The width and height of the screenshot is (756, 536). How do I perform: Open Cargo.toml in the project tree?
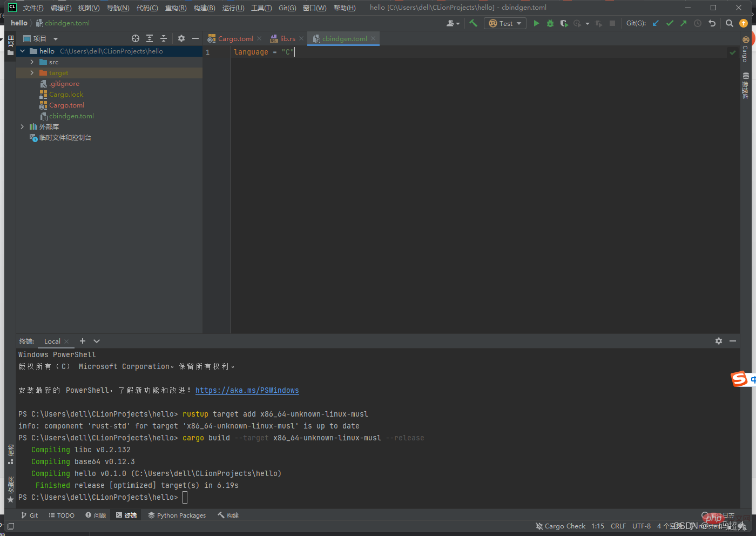[66, 105]
